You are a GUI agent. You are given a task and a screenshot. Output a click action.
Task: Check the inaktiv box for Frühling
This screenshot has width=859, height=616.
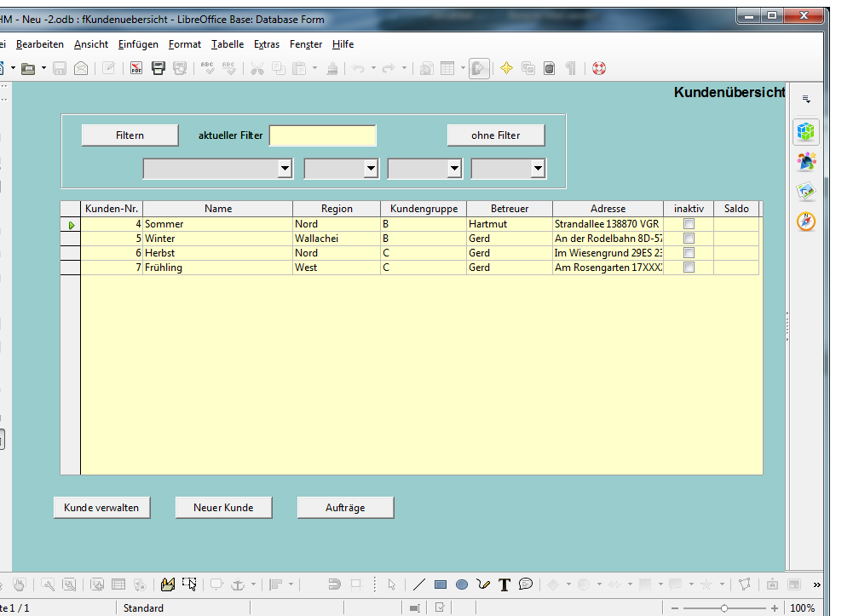click(689, 268)
